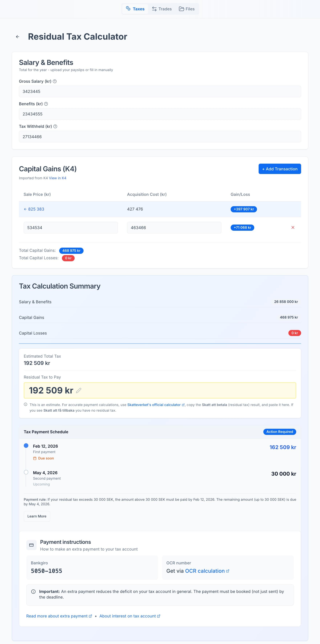Open the Files tab

point(187,9)
